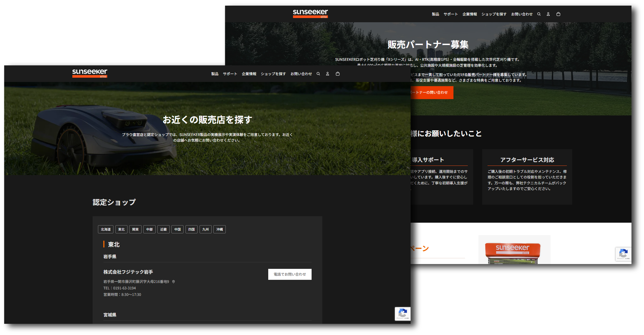Image resolution: width=644 pixels, height=335 pixels.
Task: Click search icon in back window header
Action: coord(539,14)
